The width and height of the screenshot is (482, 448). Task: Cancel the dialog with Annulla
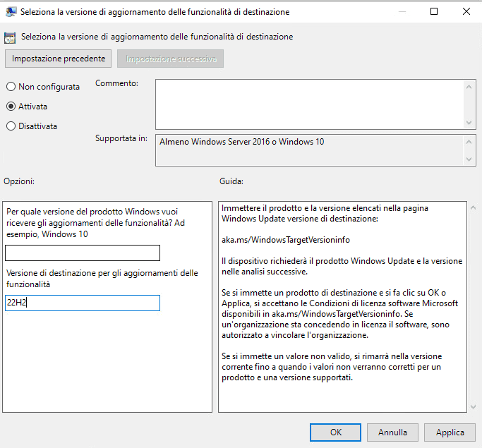392,432
